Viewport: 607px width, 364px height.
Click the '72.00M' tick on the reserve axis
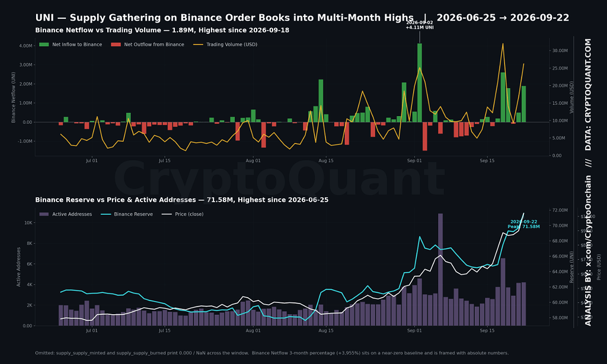(560, 210)
